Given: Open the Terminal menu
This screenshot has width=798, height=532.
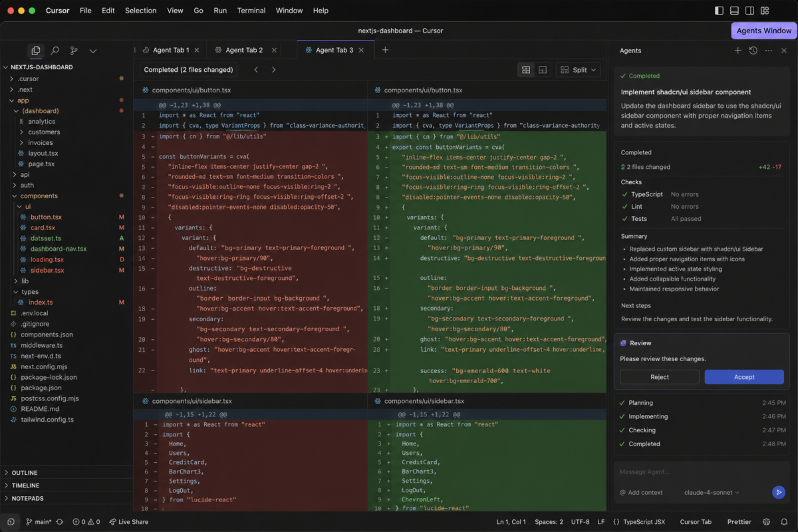Looking at the screenshot, I should pyautogui.click(x=251, y=11).
